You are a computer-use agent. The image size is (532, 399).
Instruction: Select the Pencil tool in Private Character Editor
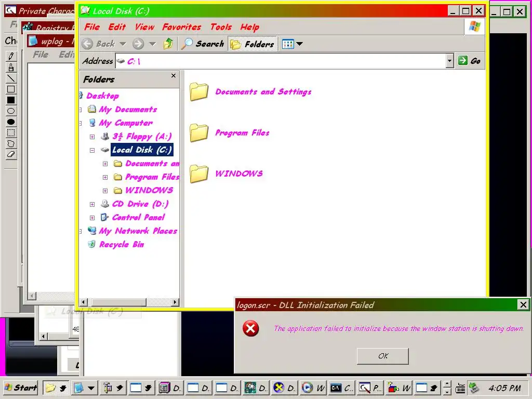coord(11,56)
